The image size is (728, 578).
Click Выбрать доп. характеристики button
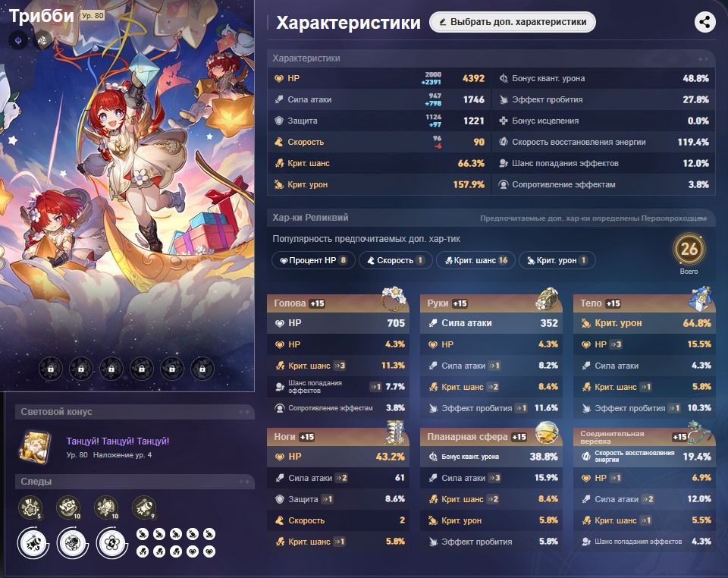pyautogui.click(x=513, y=22)
